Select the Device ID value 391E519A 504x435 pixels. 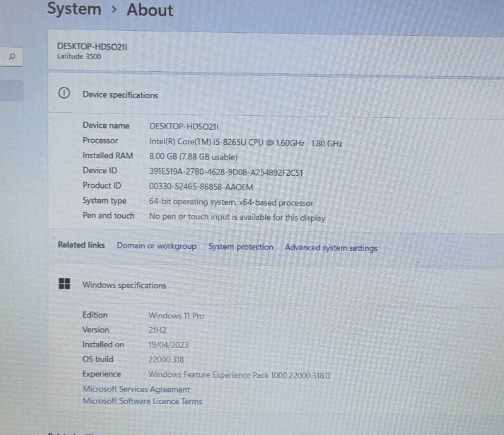click(226, 172)
